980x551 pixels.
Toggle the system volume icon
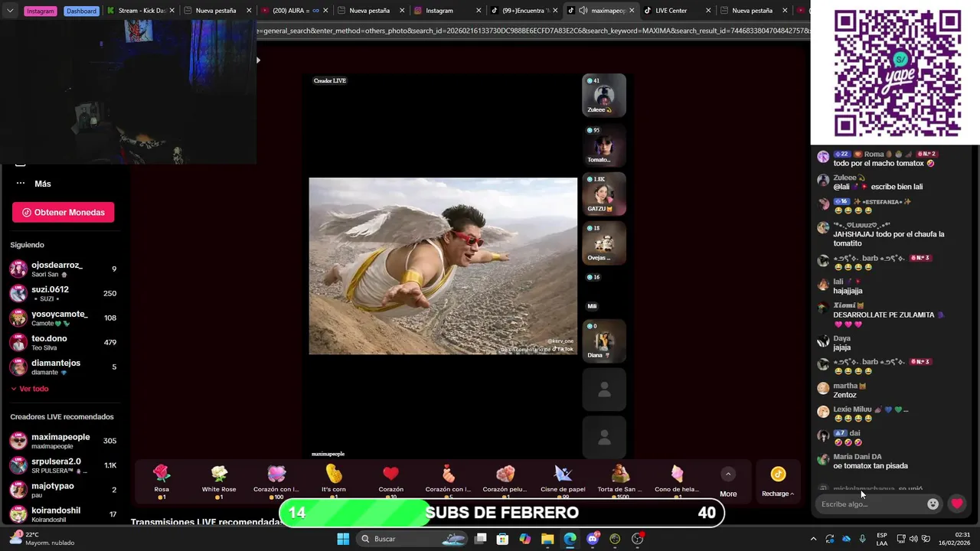[915, 539]
